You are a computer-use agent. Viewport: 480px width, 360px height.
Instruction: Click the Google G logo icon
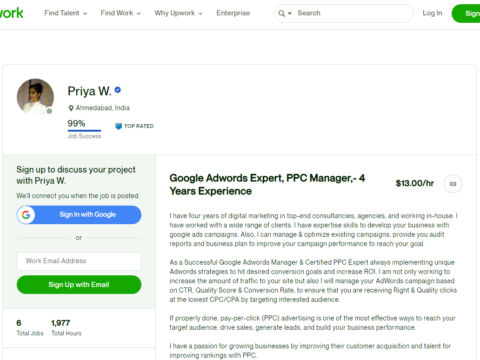tap(26, 215)
